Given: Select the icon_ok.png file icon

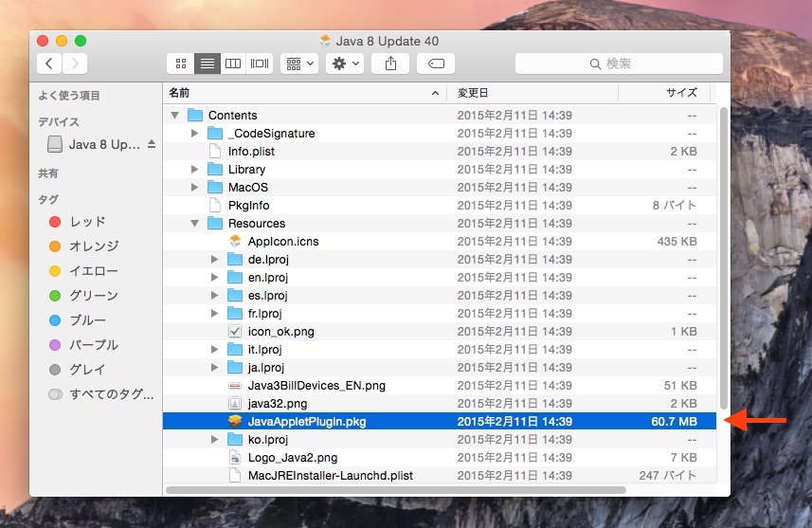Looking at the screenshot, I should coord(235,331).
